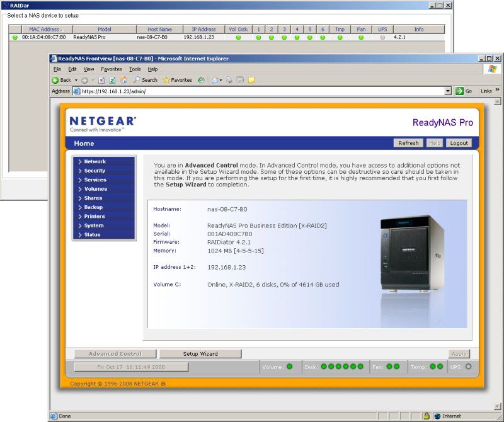
Task: Click the Advanced Control button
Action: coord(115,354)
